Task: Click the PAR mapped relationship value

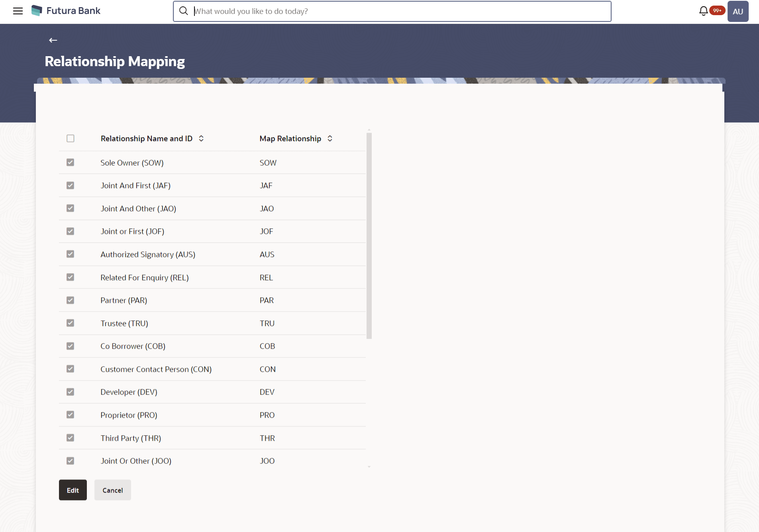Action: [267, 300]
